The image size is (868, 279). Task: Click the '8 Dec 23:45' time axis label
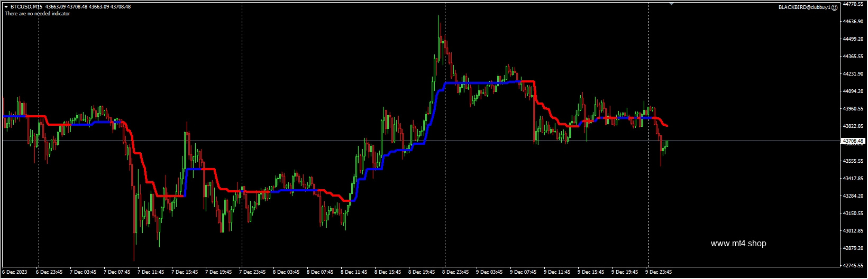pos(456,272)
